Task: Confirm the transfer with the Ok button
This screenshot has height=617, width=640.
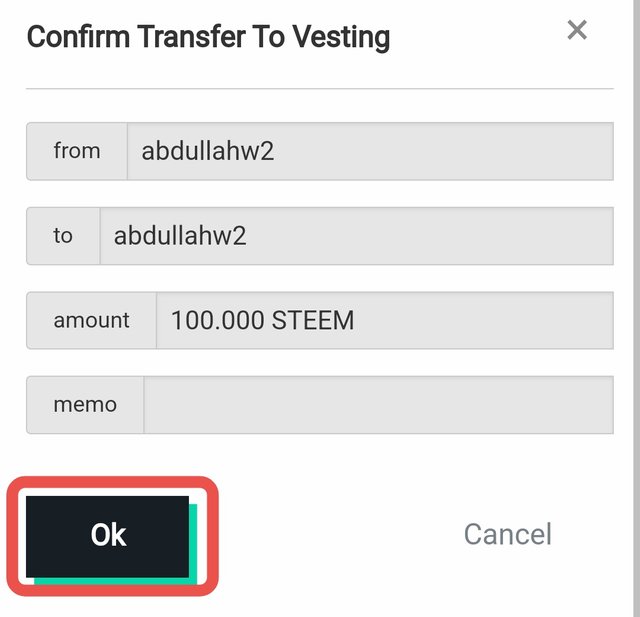Action: coord(107,536)
